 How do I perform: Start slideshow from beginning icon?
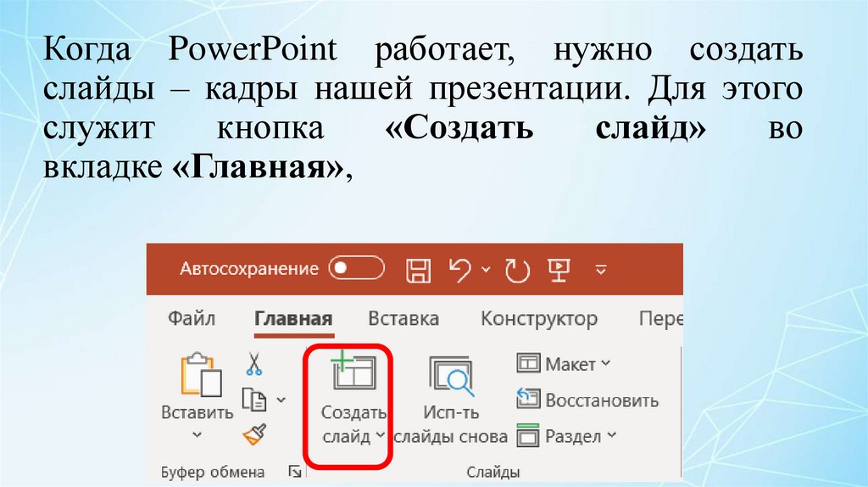559,270
